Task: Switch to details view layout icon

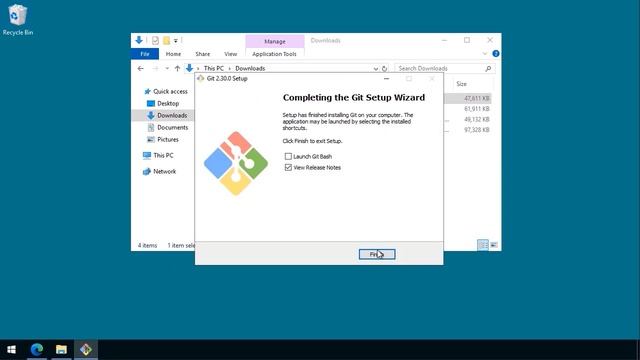Action: pyautogui.click(x=483, y=245)
